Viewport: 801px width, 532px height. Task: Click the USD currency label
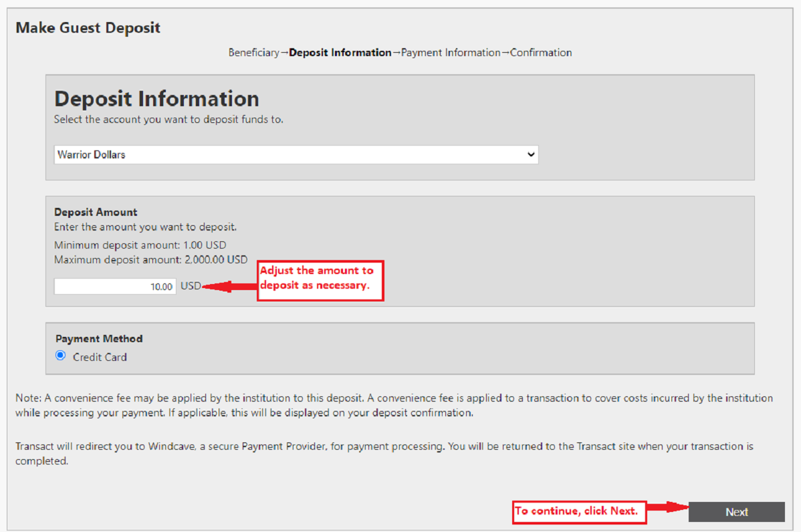190,286
